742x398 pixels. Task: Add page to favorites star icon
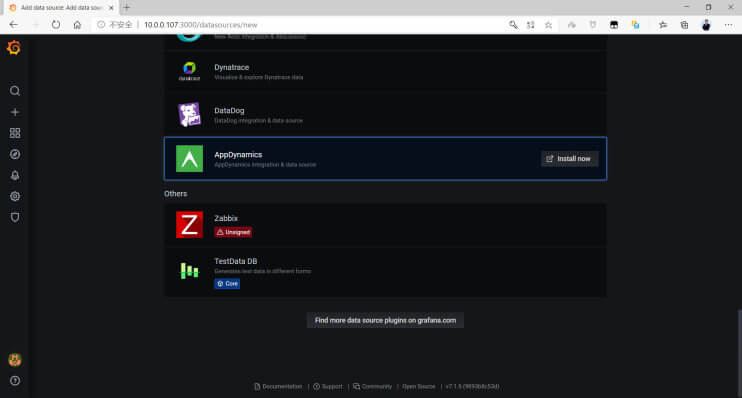[548, 25]
